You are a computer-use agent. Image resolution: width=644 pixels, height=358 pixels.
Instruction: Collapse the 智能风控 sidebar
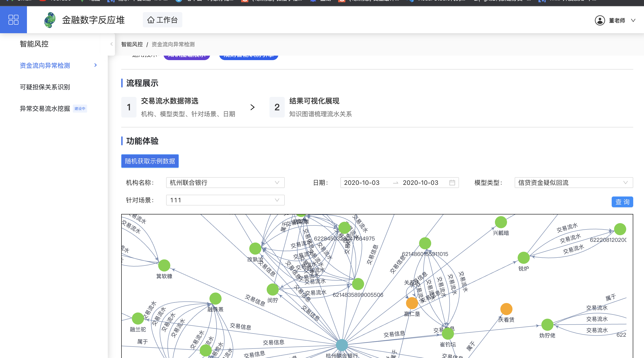[x=112, y=44]
